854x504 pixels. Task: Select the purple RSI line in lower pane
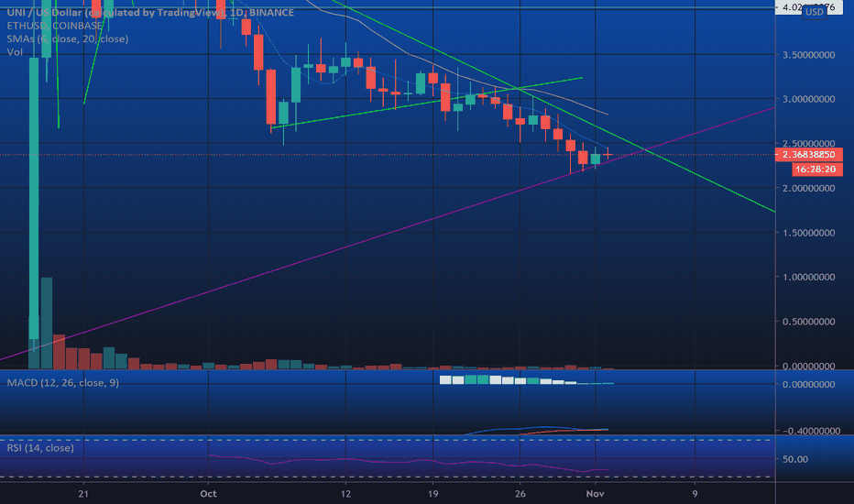tap(409, 462)
